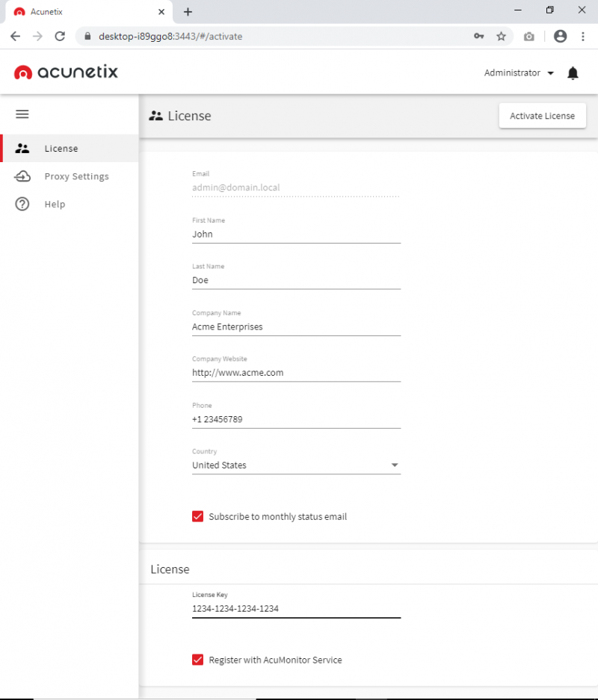Screen dimensions: 598x700
Task: Click the lock icon in address bar
Action: (x=87, y=36)
